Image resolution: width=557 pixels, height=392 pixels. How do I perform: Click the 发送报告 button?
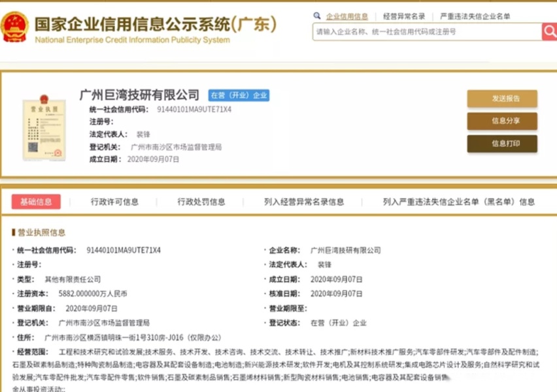click(x=502, y=99)
